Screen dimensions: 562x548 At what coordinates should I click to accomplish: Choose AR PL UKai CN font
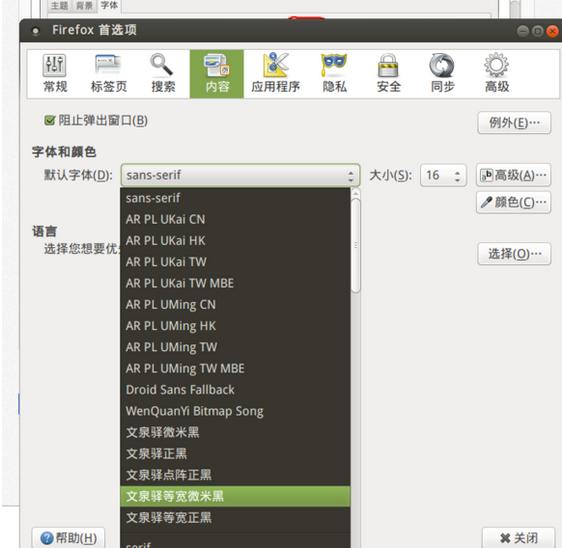[235, 219]
